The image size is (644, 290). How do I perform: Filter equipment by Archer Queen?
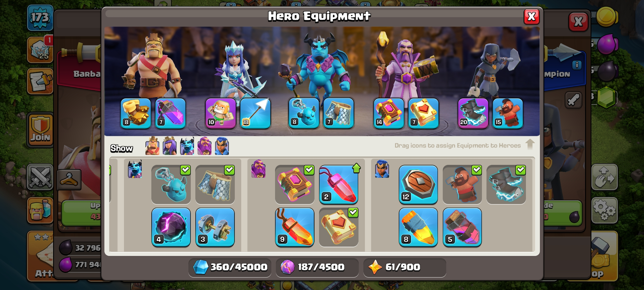(x=170, y=146)
